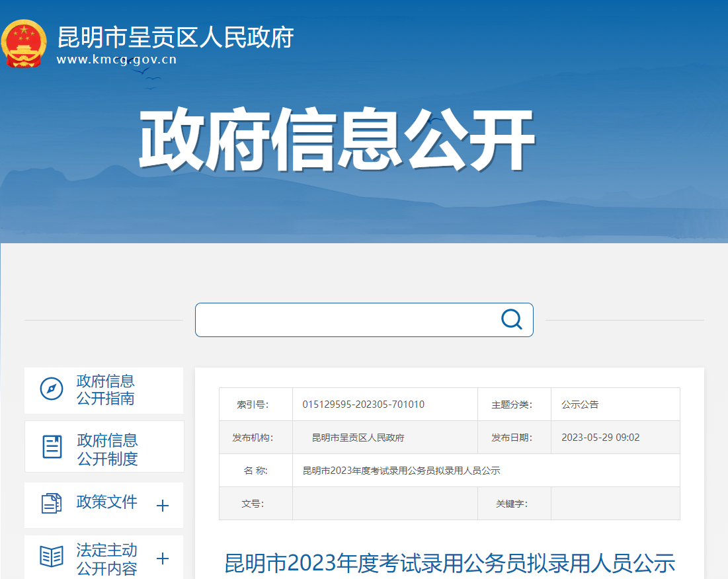
Task: Click the national emblem logo
Action: tap(25, 43)
